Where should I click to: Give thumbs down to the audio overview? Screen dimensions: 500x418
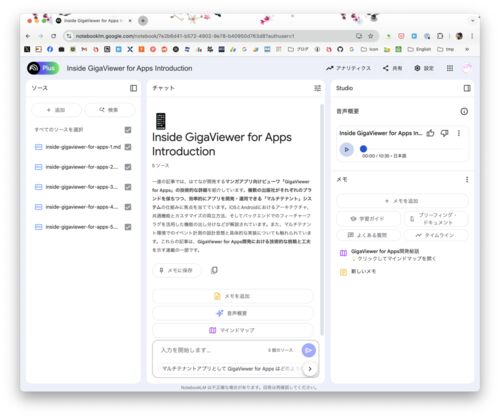click(x=445, y=133)
